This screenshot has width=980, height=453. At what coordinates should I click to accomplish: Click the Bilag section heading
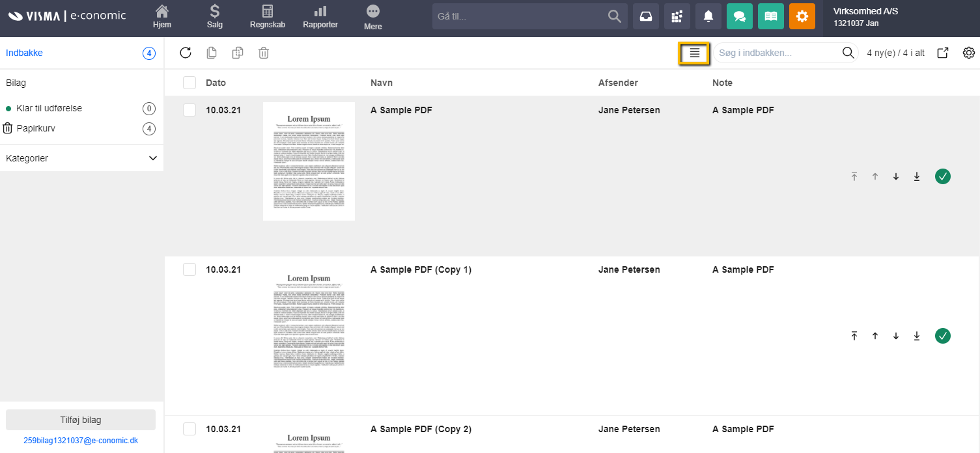pyautogui.click(x=16, y=83)
